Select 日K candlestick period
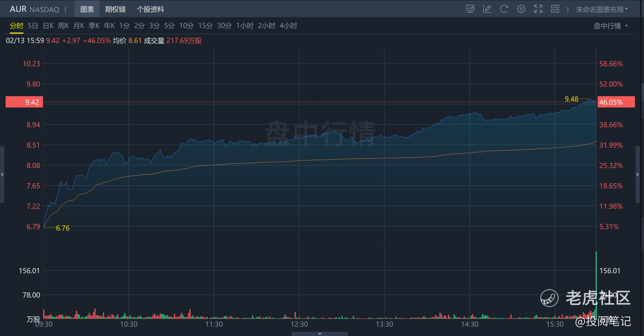The image size is (644, 336). 48,26
